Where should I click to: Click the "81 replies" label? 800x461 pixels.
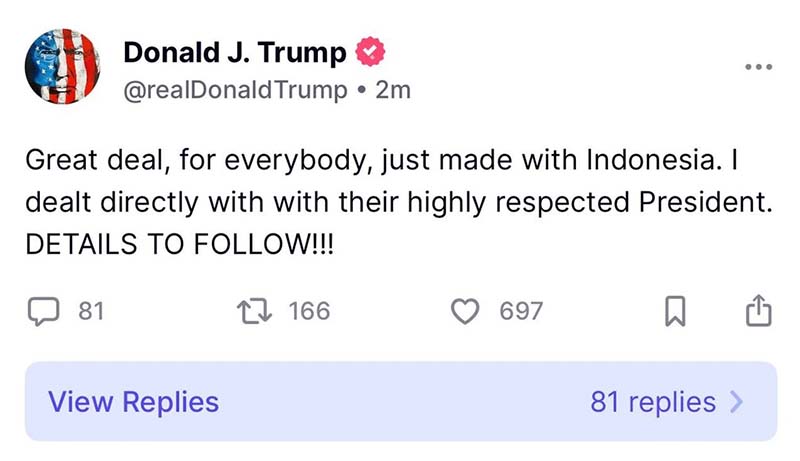coord(653,402)
